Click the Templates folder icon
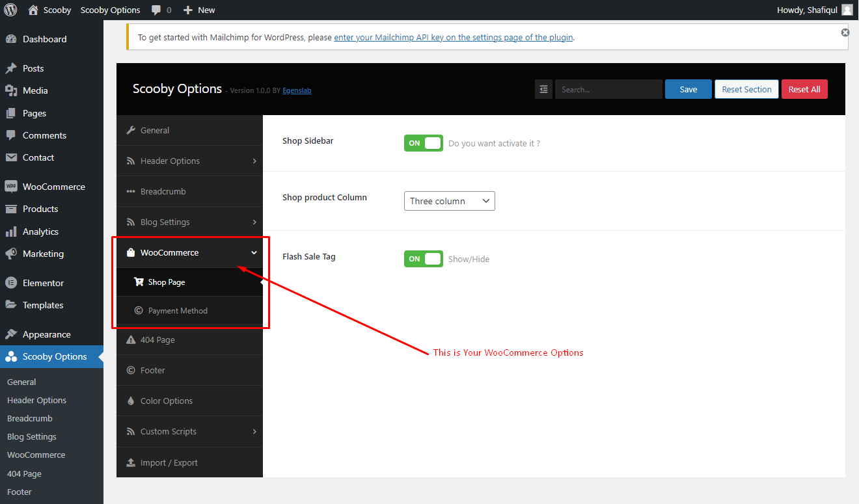 [x=11, y=305]
